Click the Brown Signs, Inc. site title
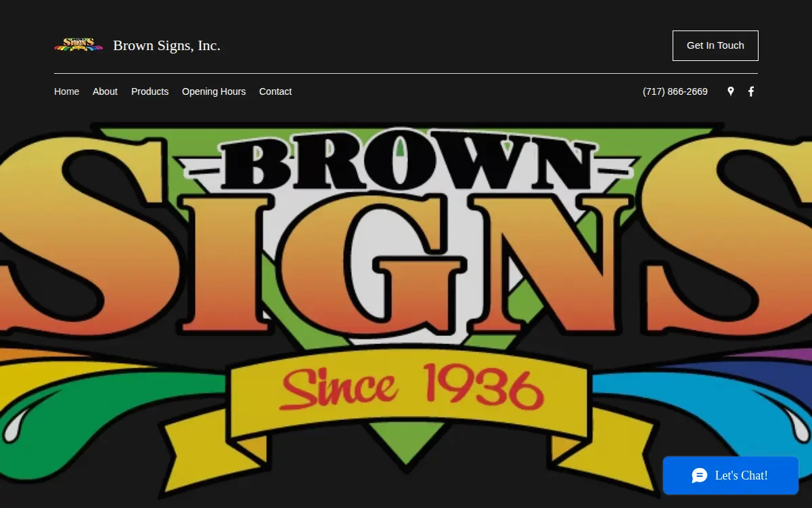 (166, 45)
